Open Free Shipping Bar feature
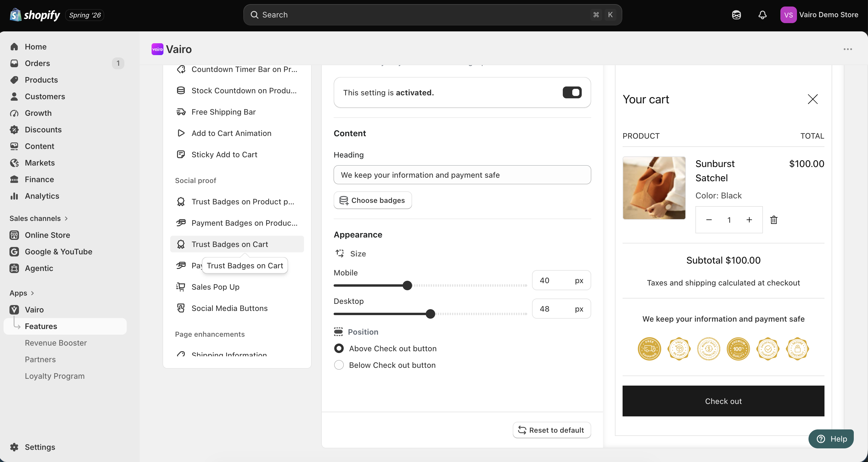The height and width of the screenshot is (462, 868). pos(237,112)
